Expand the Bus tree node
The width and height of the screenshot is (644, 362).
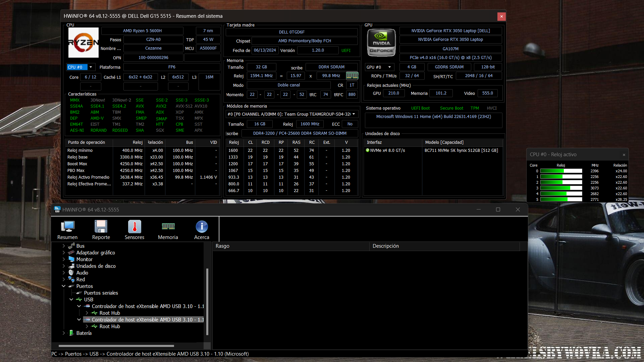pyautogui.click(x=64, y=246)
